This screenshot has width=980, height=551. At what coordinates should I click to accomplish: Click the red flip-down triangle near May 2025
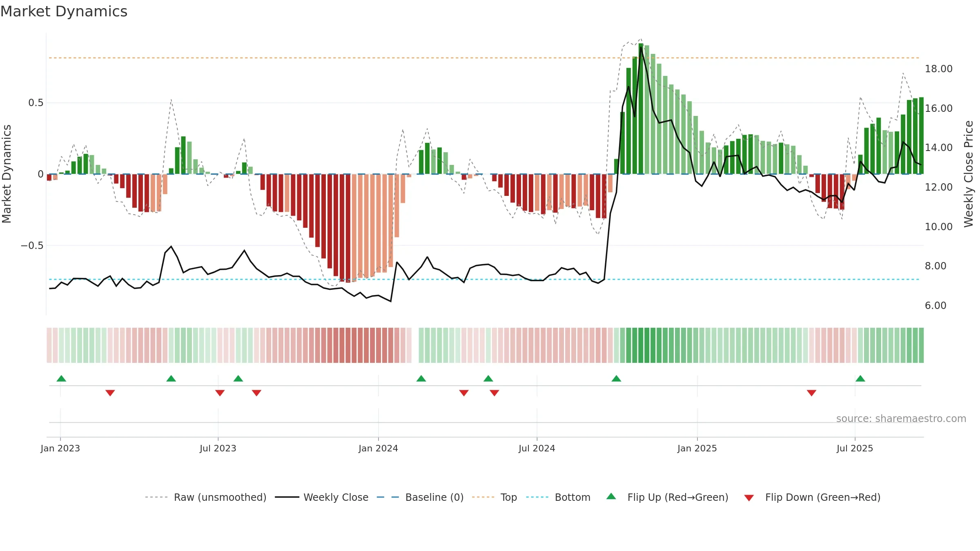(x=812, y=393)
